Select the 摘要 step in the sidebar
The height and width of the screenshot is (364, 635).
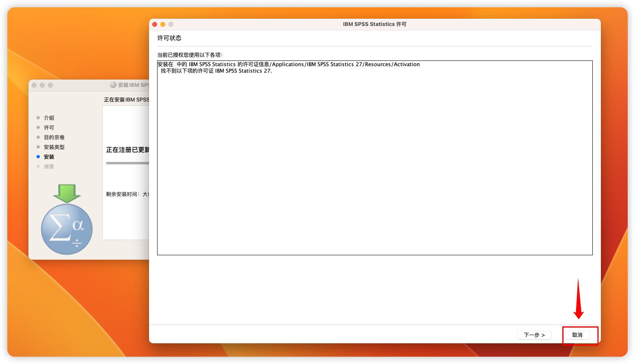(x=49, y=166)
